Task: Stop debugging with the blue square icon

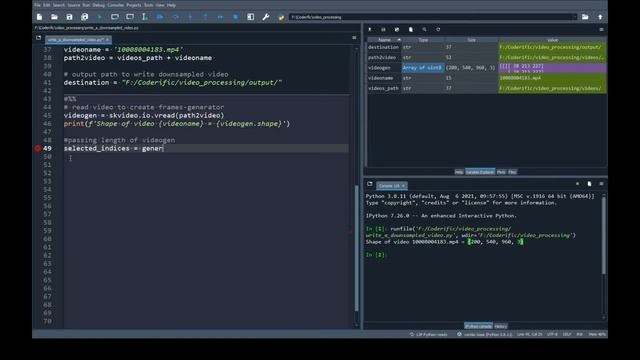Action: pyautogui.click(x=236, y=17)
